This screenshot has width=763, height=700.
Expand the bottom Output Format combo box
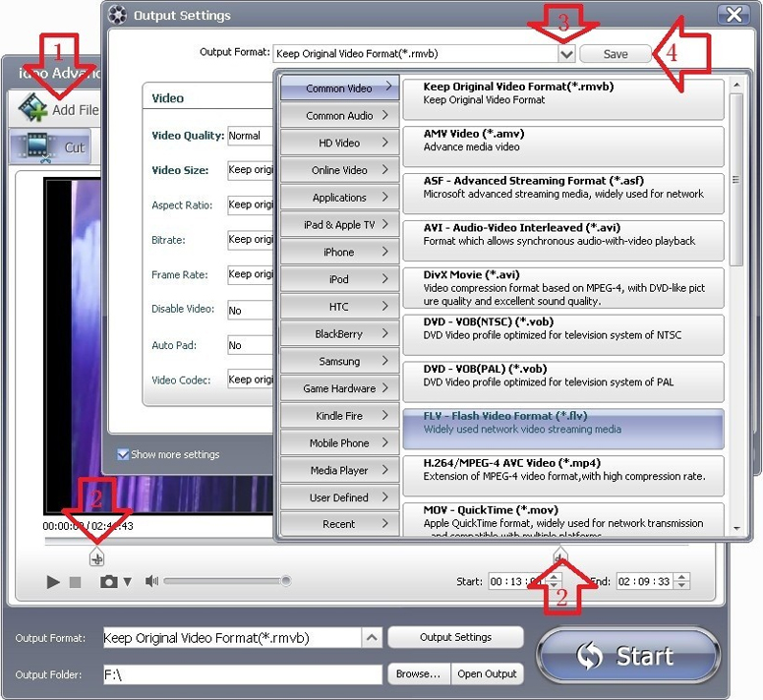point(372,638)
